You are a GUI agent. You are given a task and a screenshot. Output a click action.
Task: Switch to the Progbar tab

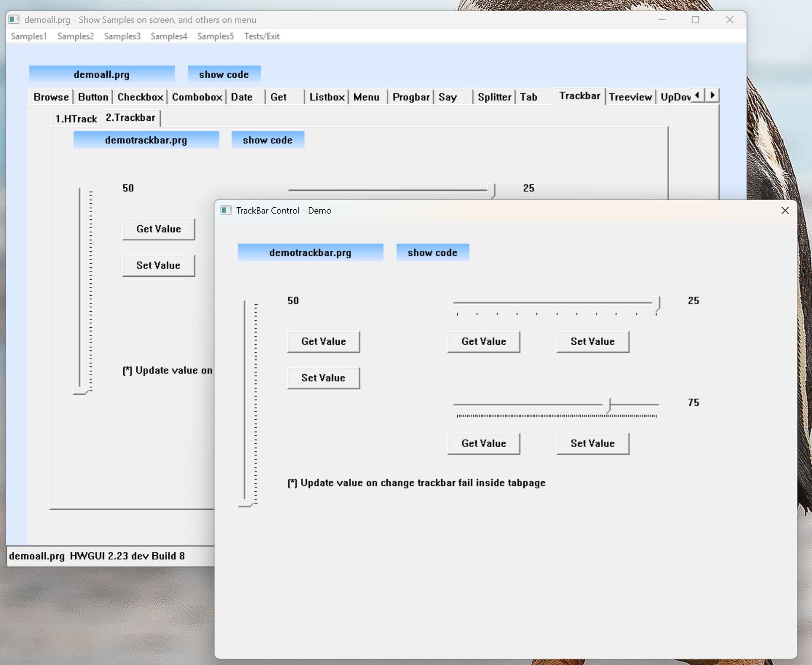pos(411,97)
